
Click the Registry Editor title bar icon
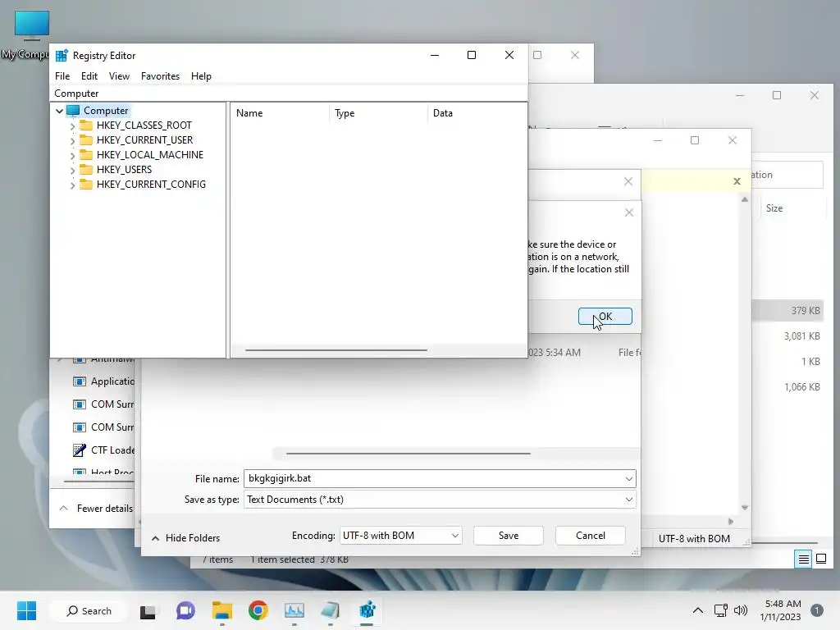click(x=62, y=56)
